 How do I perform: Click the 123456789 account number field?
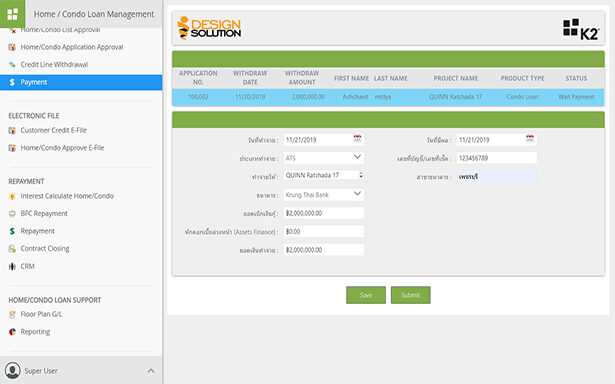click(x=497, y=158)
